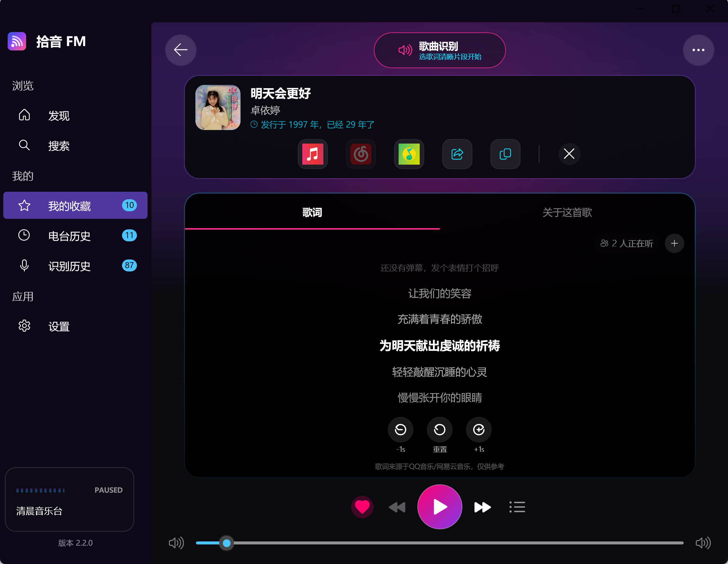Dismiss the song card with the X

(x=569, y=154)
